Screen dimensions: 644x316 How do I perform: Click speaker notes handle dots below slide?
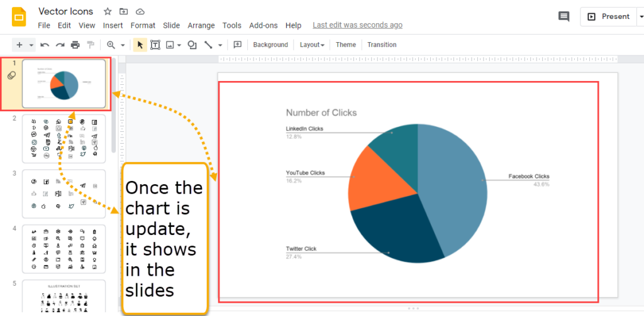coord(414,308)
